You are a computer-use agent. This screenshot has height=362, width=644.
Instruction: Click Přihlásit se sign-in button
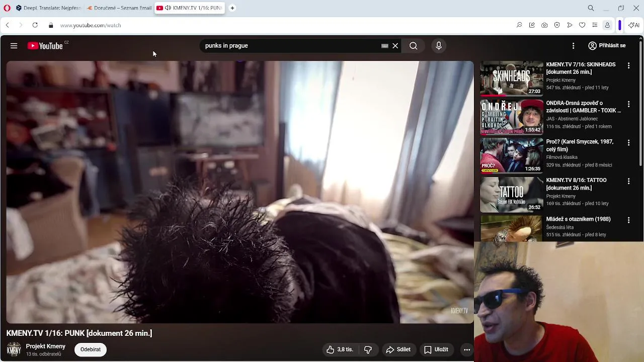click(607, 46)
